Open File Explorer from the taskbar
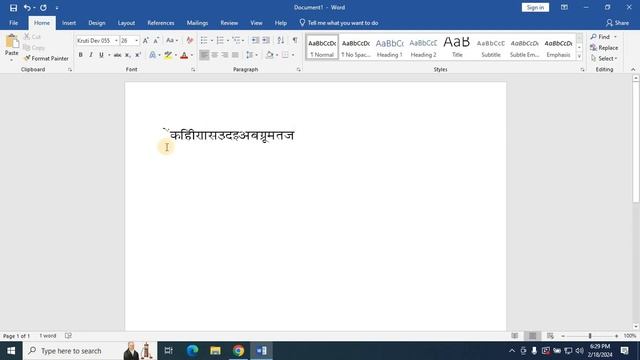The image size is (640, 360). click(x=216, y=351)
